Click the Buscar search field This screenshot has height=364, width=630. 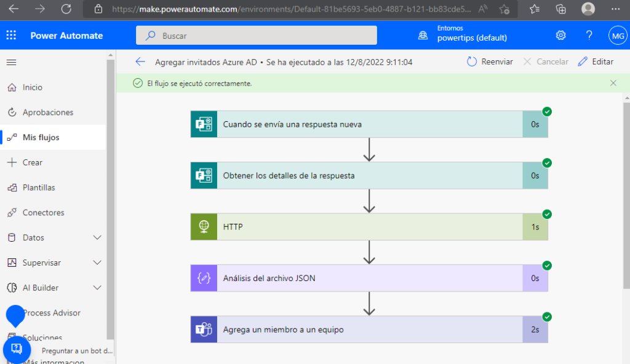tap(256, 35)
